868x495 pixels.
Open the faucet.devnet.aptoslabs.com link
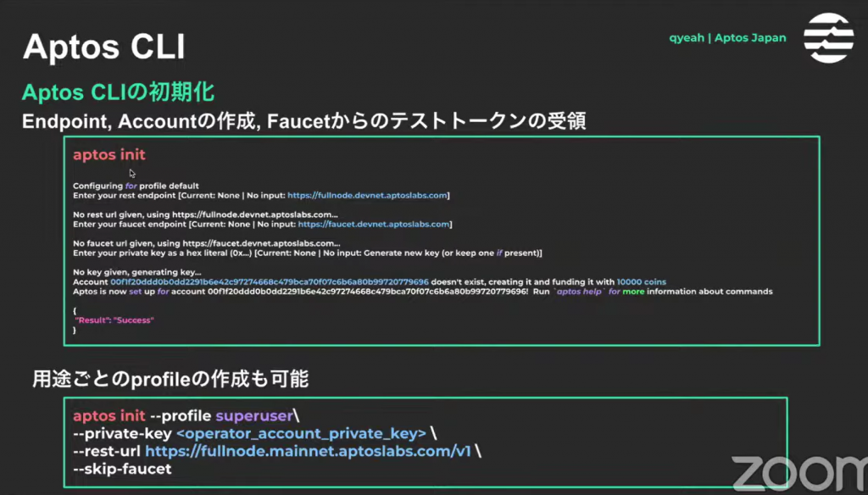374,225
